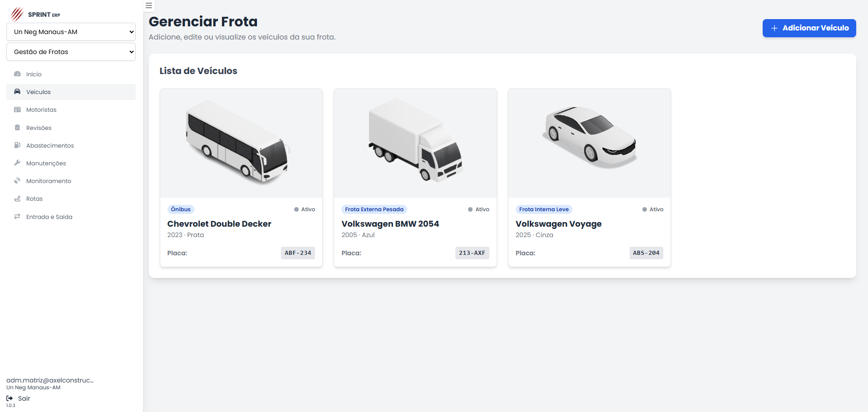Select the Volkswagen Voyage card title
The image size is (868, 412).
pyautogui.click(x=558, y=224)
